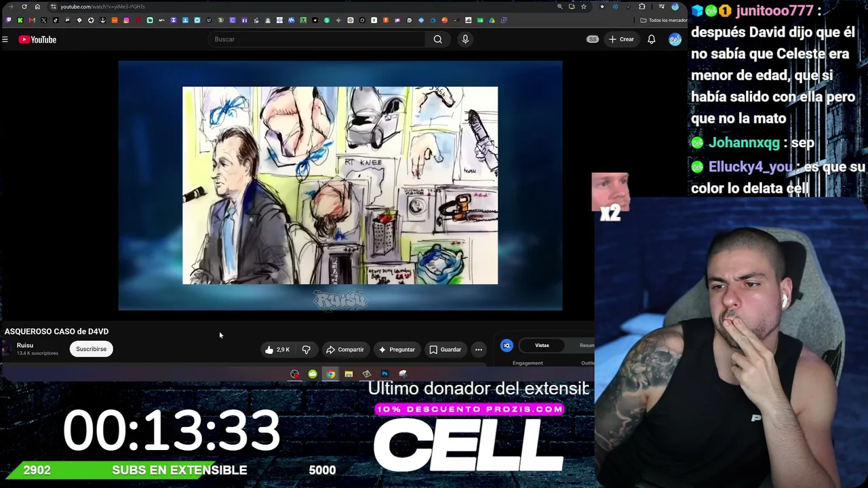This screenshot has height=488, width=868.
Task: Open the YouTube notifications bell
Action: [651, 39]
